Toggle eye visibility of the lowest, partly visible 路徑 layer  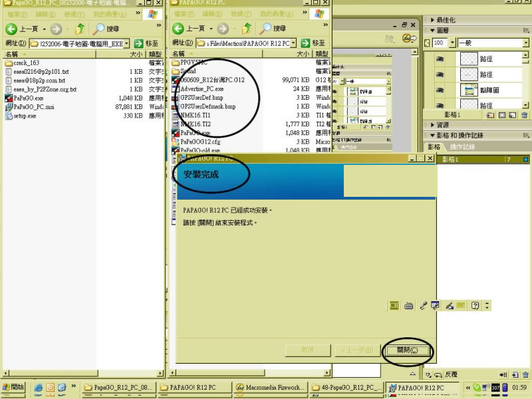click(x=440, y=106)
